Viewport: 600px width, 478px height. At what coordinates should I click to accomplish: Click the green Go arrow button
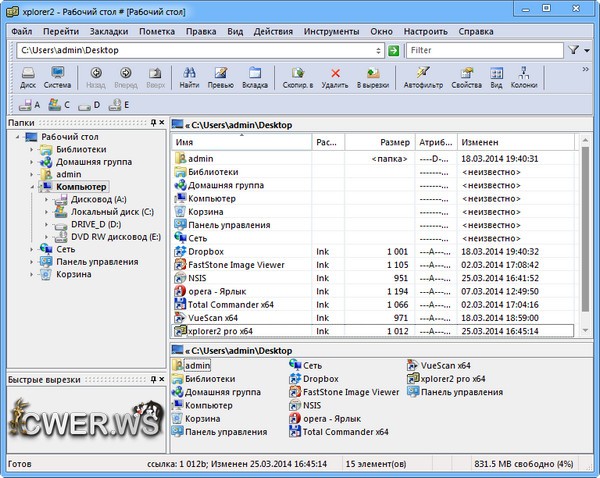coord(393,49)
